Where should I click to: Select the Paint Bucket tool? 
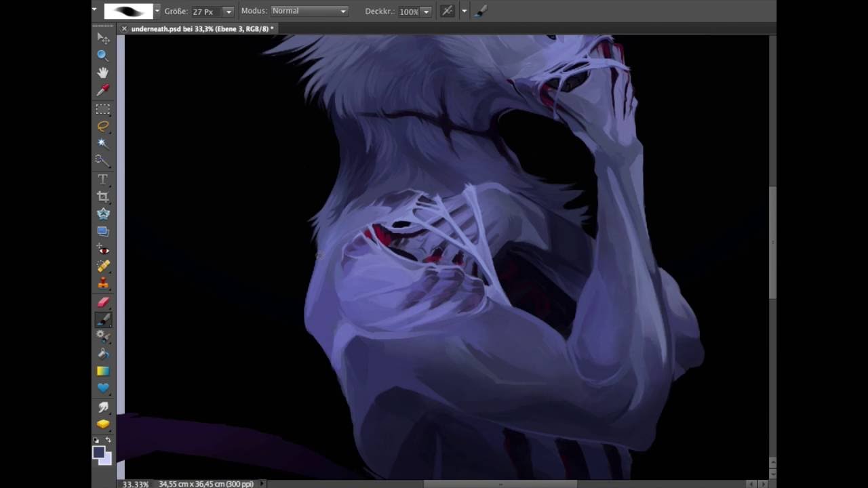point(102,354)
